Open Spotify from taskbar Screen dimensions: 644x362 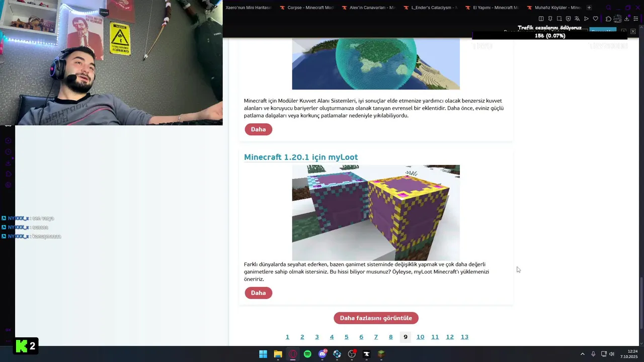pyautogui.click(x=307, y=354)
